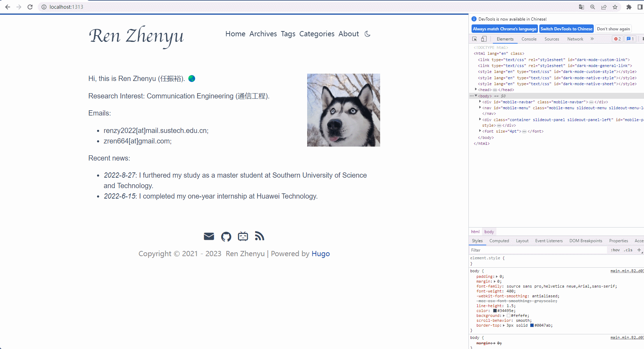
Task: View site information icon in address bar
Action: (44, 7)
